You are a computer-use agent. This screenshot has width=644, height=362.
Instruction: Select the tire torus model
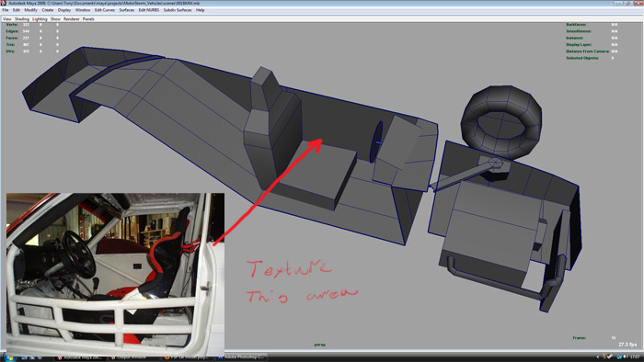(501, 122)
